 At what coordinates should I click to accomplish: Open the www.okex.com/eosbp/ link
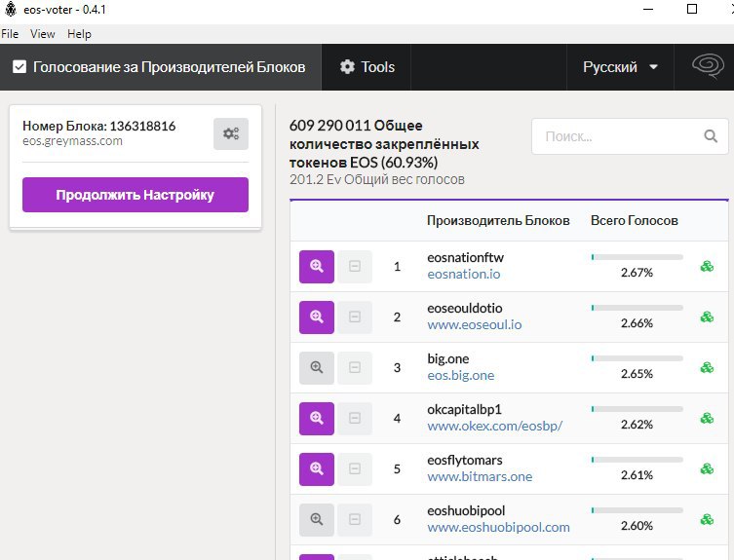495,426
